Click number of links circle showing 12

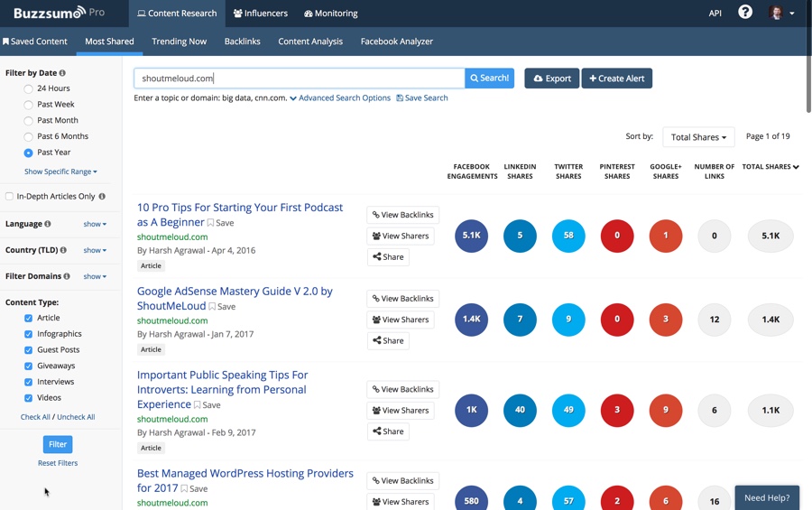click(x=715, y=320)
